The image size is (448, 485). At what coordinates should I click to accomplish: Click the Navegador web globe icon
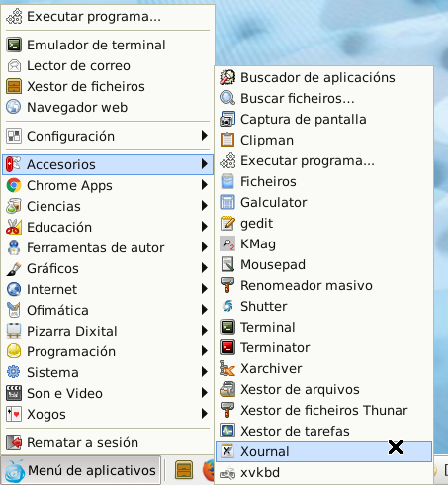[14, 107]
